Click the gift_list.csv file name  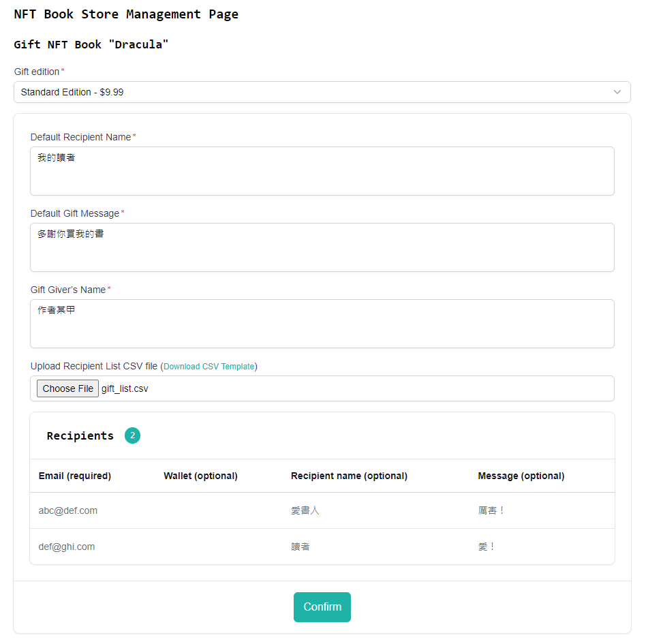pos(125,388)
